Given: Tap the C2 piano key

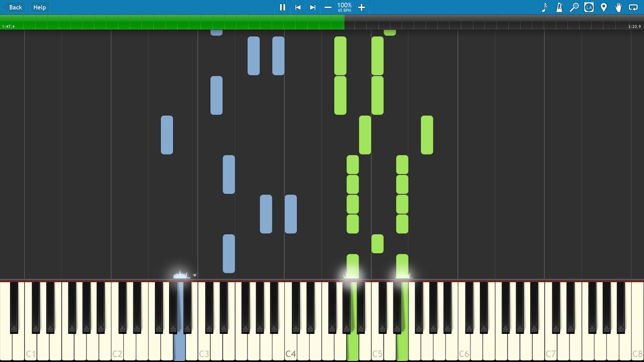Looking at the screenshot, I should (117, 347).
